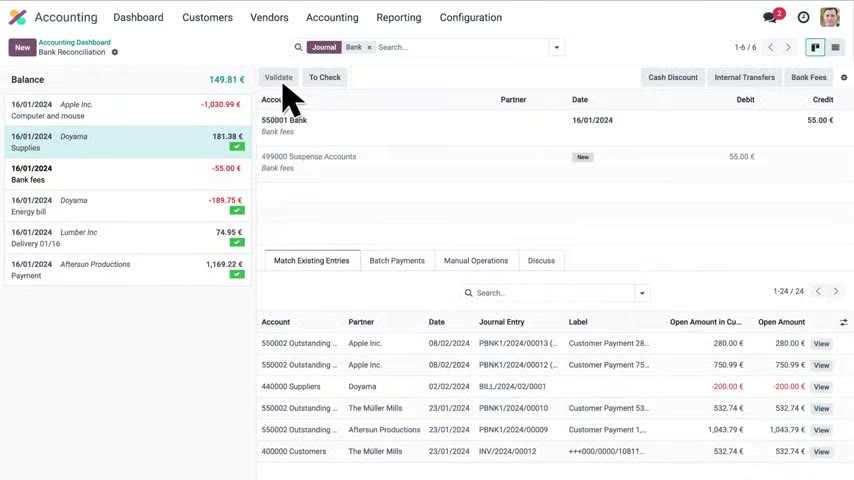Image resolution: width=854 pixels, height=480 pixels.
Task: Focus the top search input field
Action: [462, 47]
